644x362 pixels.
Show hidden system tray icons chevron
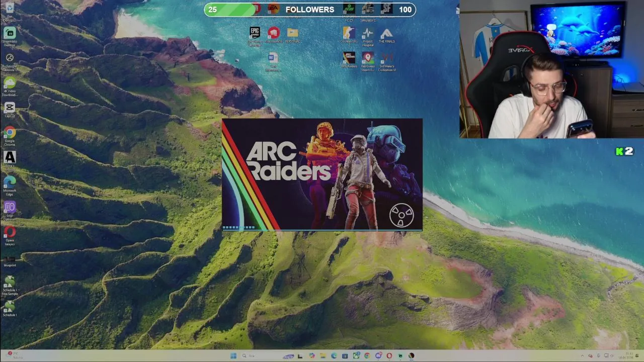click(582, 356)
